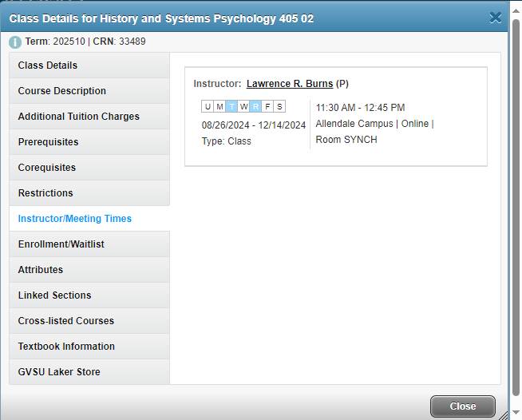Click instructor link Lawrence R. Burns

289,84
